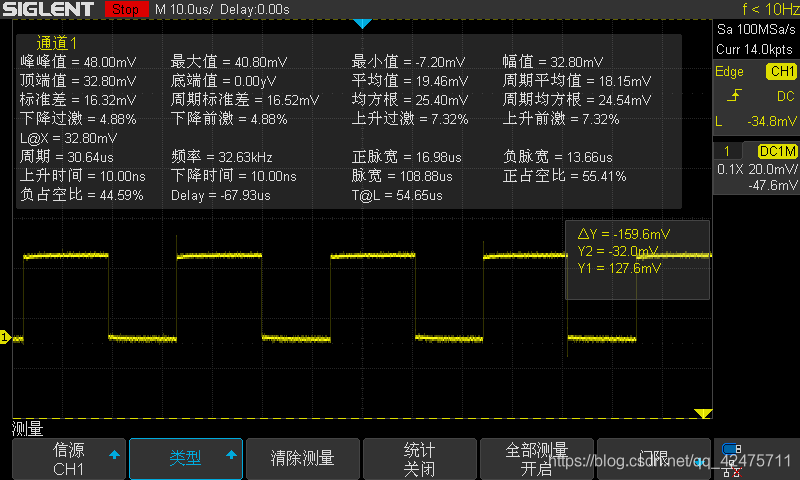Click the Y1 = 127.6mV cursor readout
Viewport: 800px width, 480px height.
(619, 268)
